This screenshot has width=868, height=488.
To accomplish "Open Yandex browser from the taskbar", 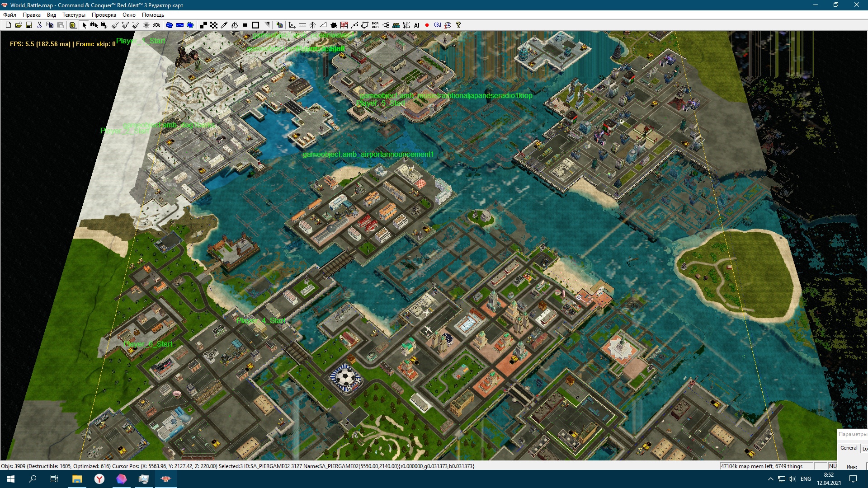I will tap(99, 479).
